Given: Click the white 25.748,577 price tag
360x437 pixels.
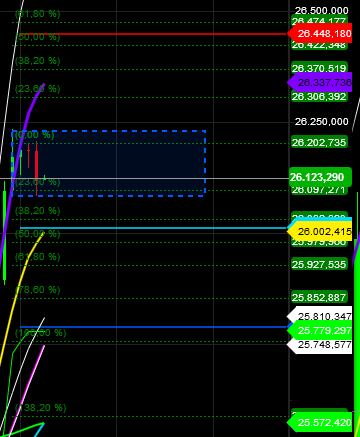Looking at the screenshot, I should point(319,345).
